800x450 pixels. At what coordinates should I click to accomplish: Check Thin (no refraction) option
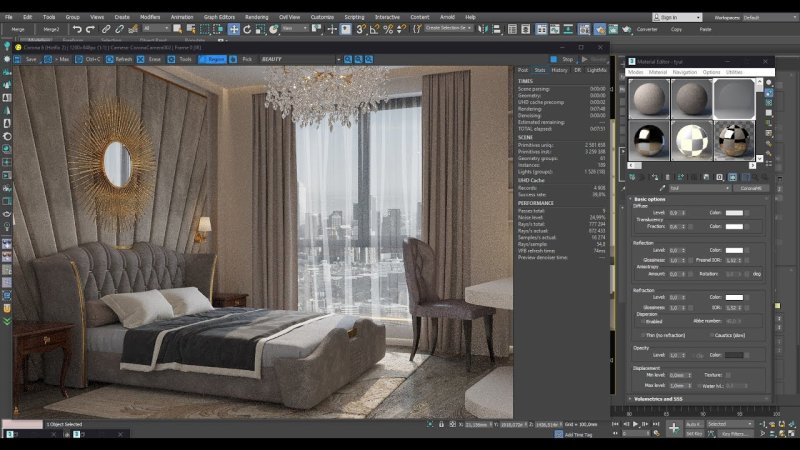(x=641, y=335)
